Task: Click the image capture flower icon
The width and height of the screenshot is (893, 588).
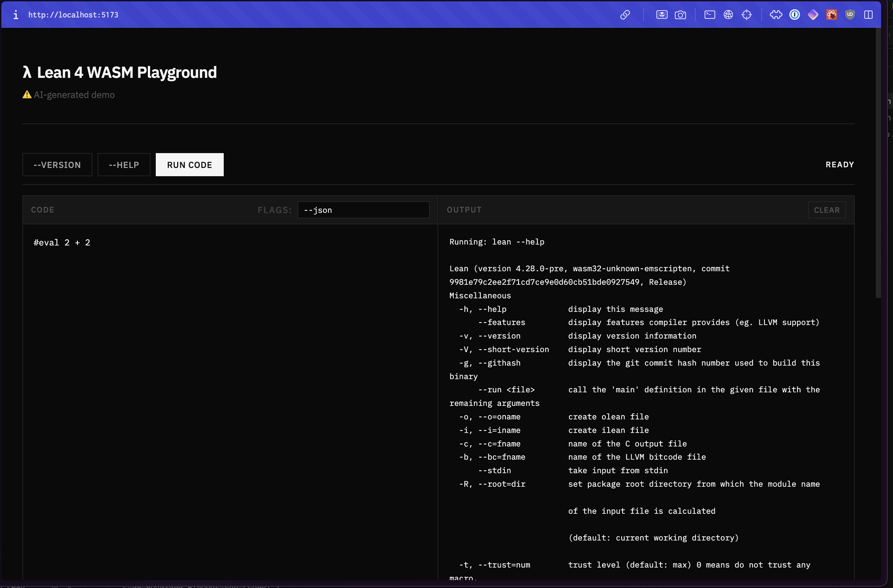Action: click(x=662, y=15)
